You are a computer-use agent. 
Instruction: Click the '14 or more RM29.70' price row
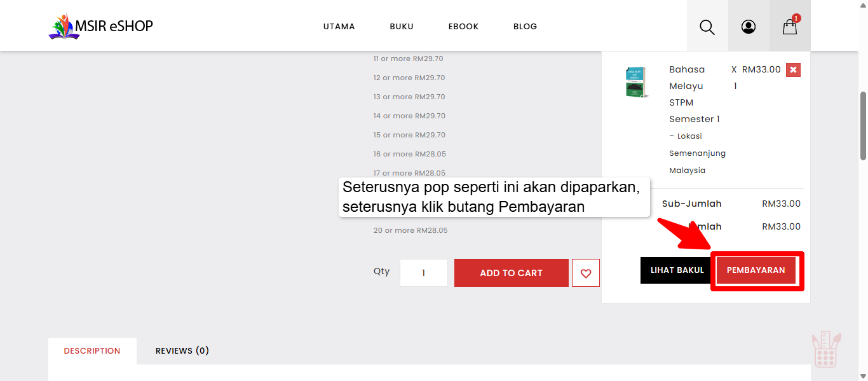[409, 116]
